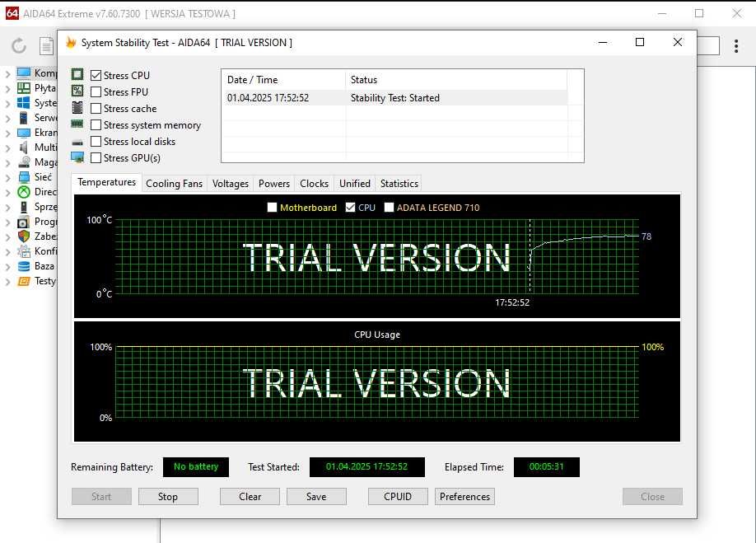
Task: Select the Temperatures tab
Action: click(x=106, y=182)
